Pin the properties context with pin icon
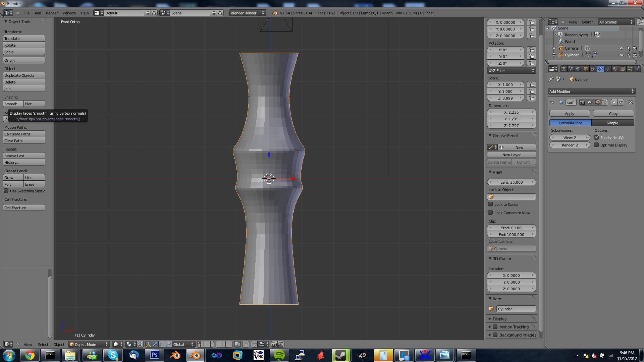The image size is (644, 362). pos(551,79)
